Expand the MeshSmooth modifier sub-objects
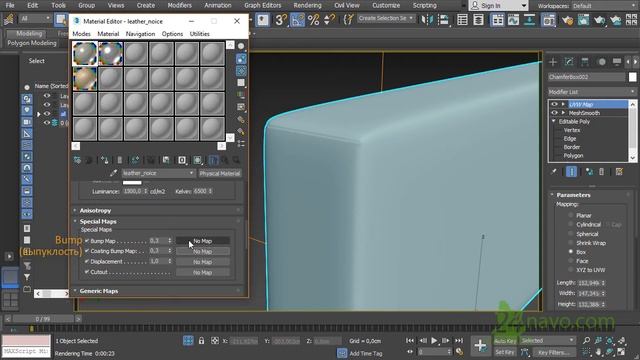The image size is (640, 360). pos(563,113)
